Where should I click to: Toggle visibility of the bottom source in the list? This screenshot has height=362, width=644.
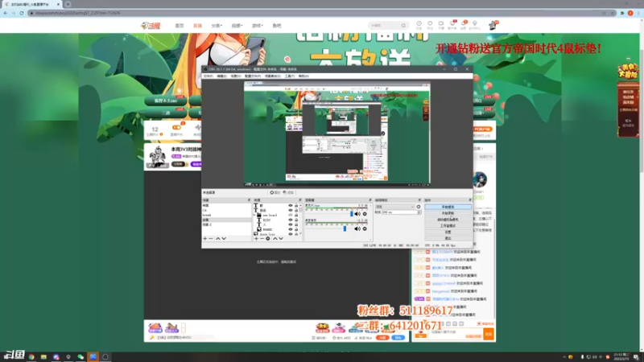291,234
